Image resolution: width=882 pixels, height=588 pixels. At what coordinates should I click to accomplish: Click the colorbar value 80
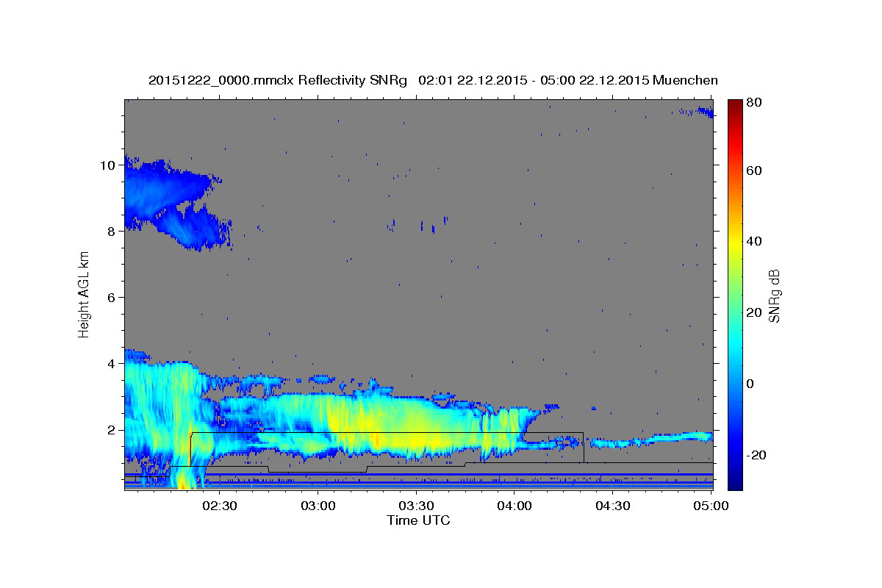pos(753,102)
